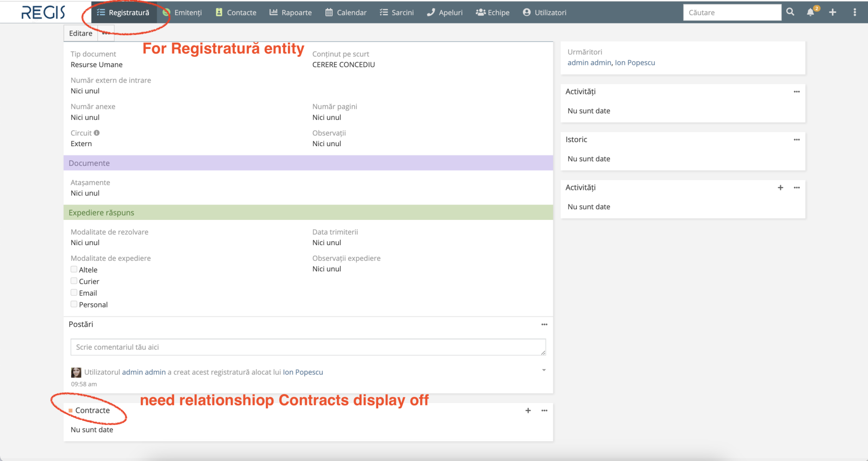This screenshot has height=461, width=868.
Task: Expand Istoric panel options menu
Action: (796, 140)
